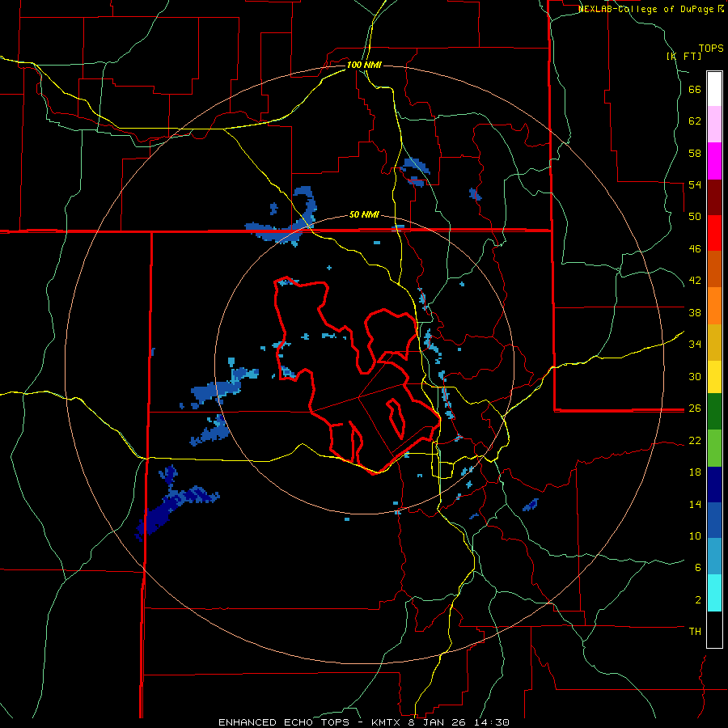Click the "34" legend value
This screenshot has height=728, width=728.
point(695,345)
